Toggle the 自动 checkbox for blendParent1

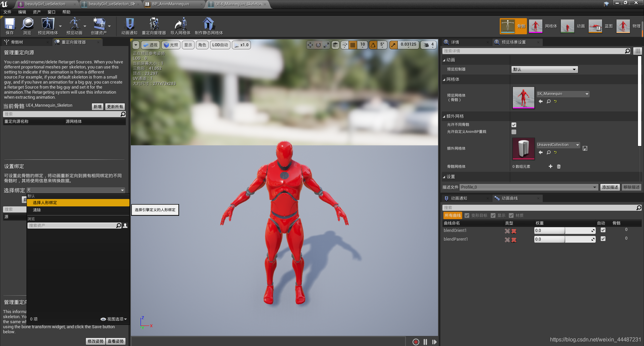603,239
